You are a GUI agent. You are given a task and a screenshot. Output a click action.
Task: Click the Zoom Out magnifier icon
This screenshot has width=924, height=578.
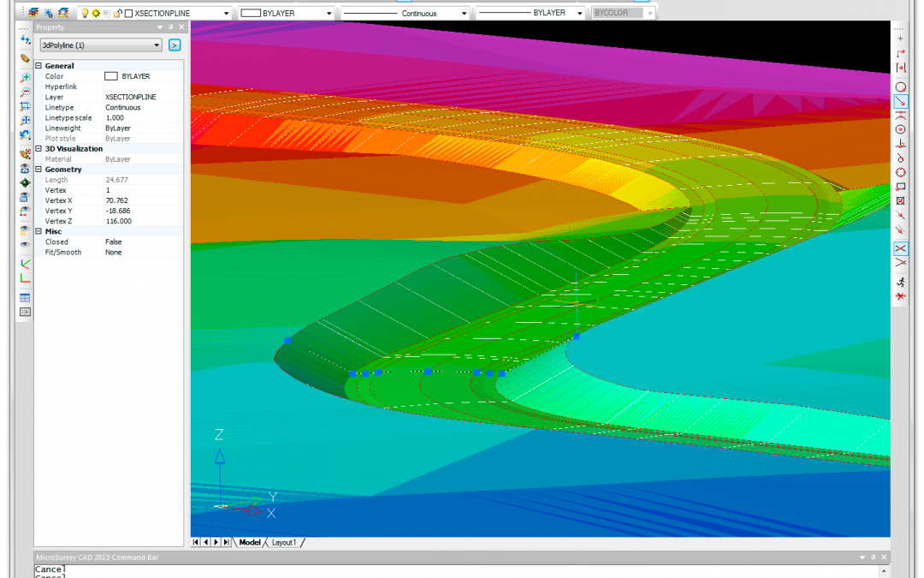click(x=26, y=92)
